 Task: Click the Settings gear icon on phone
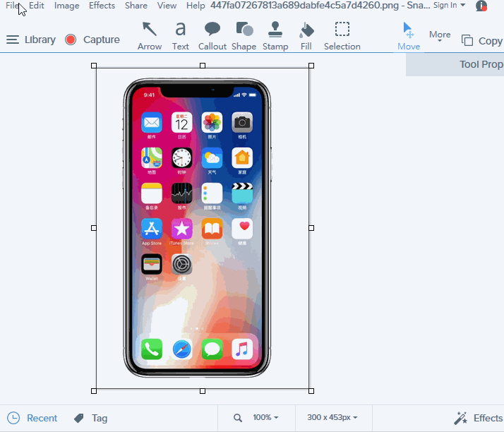click(182, 264)
